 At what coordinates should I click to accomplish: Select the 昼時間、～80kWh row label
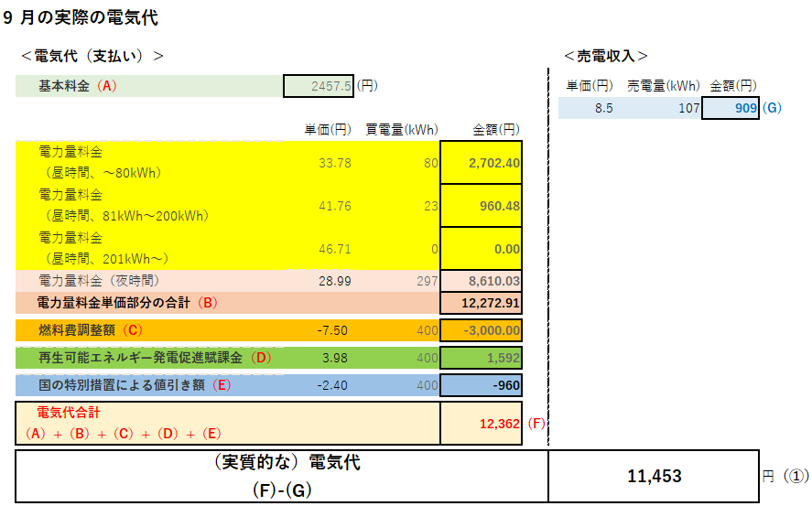pos(103,173)
